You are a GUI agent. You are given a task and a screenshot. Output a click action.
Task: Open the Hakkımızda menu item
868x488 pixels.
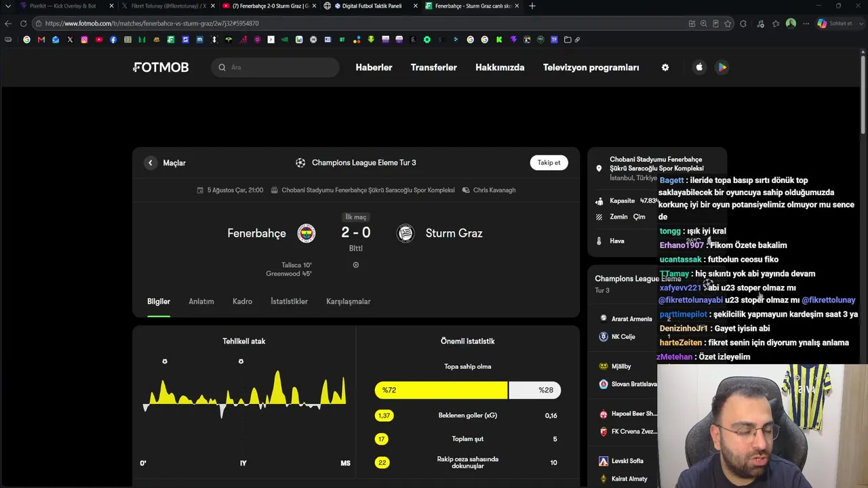500,67
